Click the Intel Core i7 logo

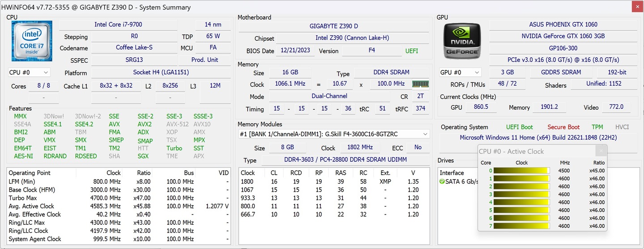coord(32,40)
